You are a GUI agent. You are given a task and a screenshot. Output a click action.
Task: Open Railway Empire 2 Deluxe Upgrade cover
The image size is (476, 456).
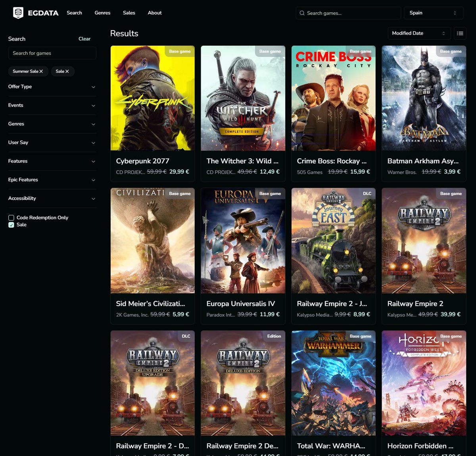pos(153,383)
